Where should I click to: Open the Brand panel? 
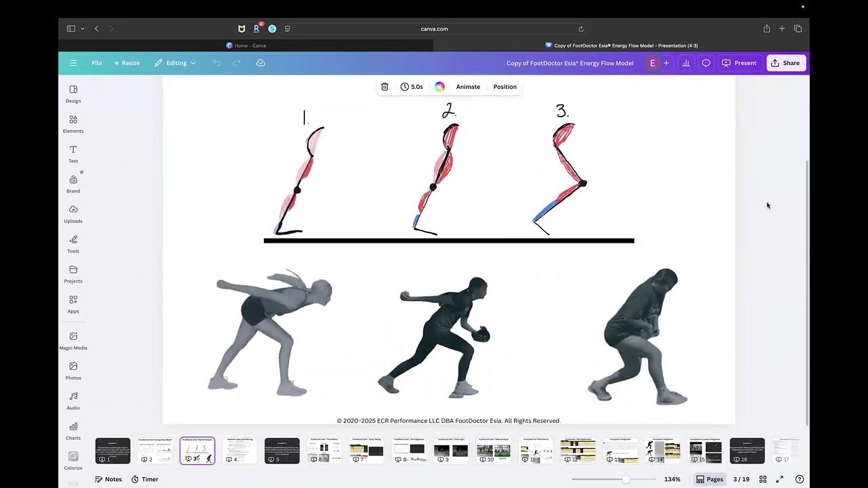[73, 184]
